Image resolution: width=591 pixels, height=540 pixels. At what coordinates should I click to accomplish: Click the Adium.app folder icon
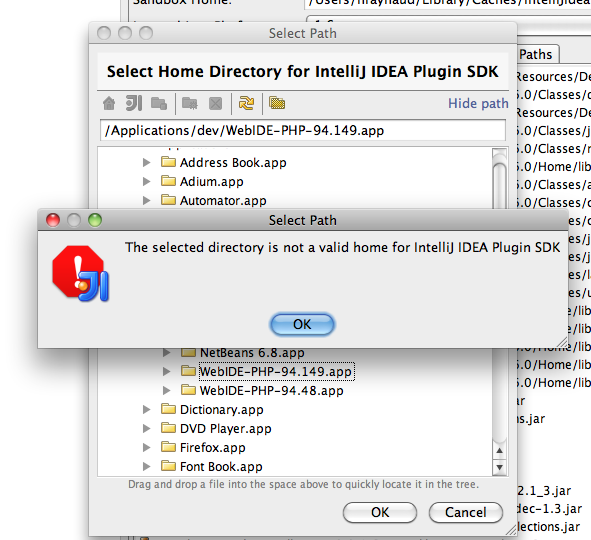click(x=168, y=181)
